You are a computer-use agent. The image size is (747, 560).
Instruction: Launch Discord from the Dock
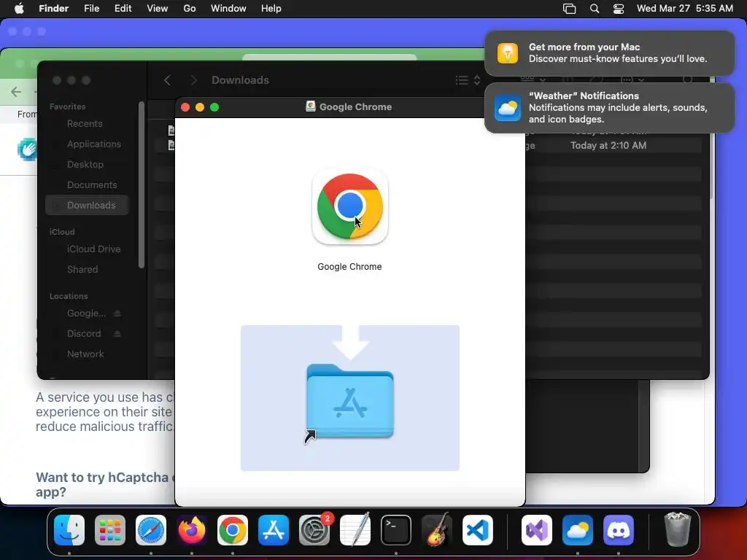[x=619, y=530]
